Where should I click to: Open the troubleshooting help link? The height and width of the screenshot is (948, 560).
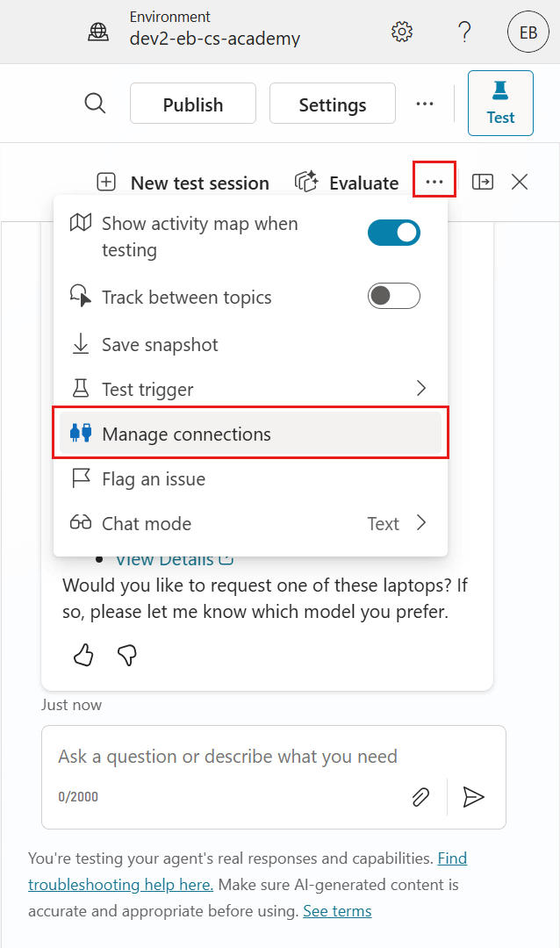[x=120, y=884]
